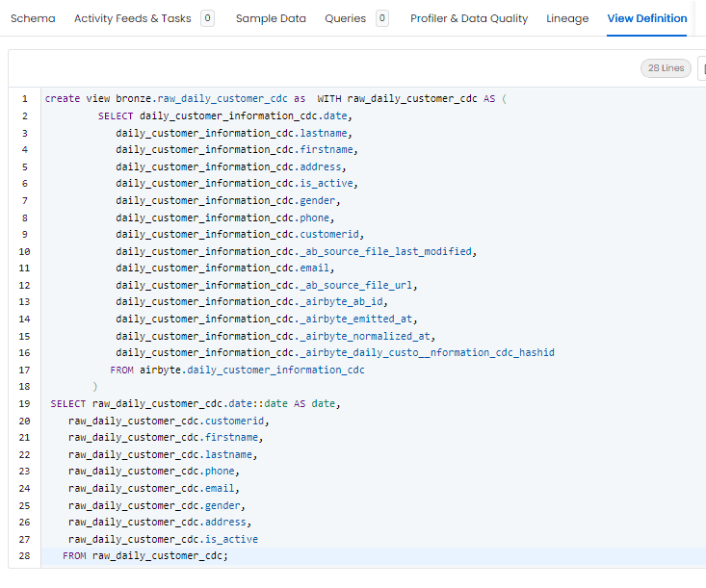Click the 'raw_daily_customer_cdc.lastname' line

tap(163, 454)
